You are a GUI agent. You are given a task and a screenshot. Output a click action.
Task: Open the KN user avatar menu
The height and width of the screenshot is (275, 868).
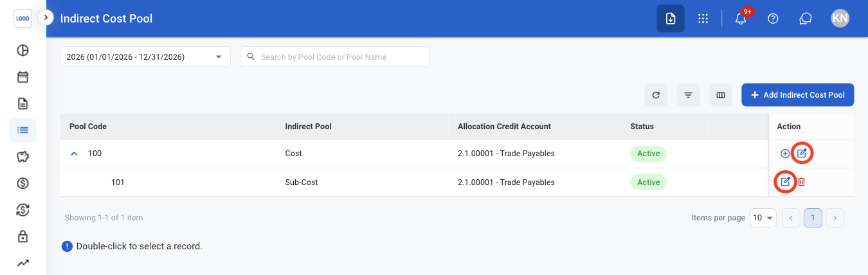[840, 19]
